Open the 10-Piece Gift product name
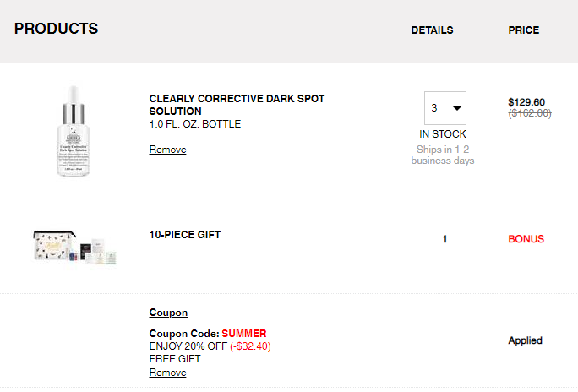Screen dimensions: 578x392 point(185,235)
